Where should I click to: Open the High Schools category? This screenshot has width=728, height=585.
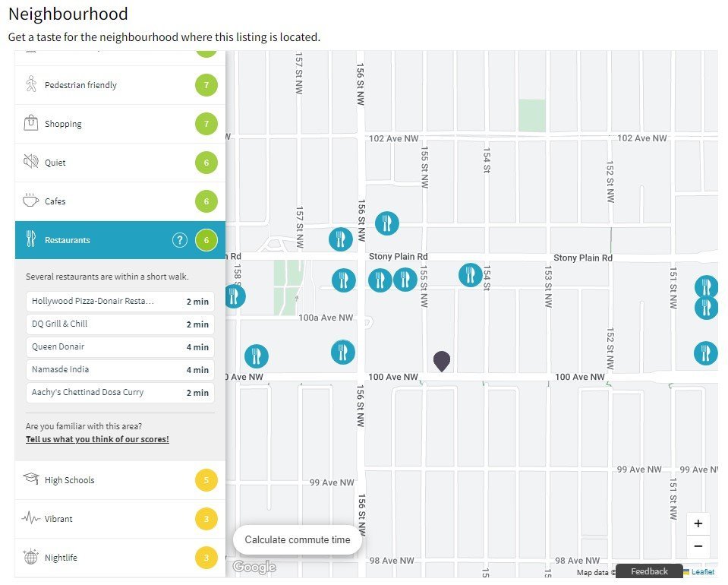tap(120, 480)
